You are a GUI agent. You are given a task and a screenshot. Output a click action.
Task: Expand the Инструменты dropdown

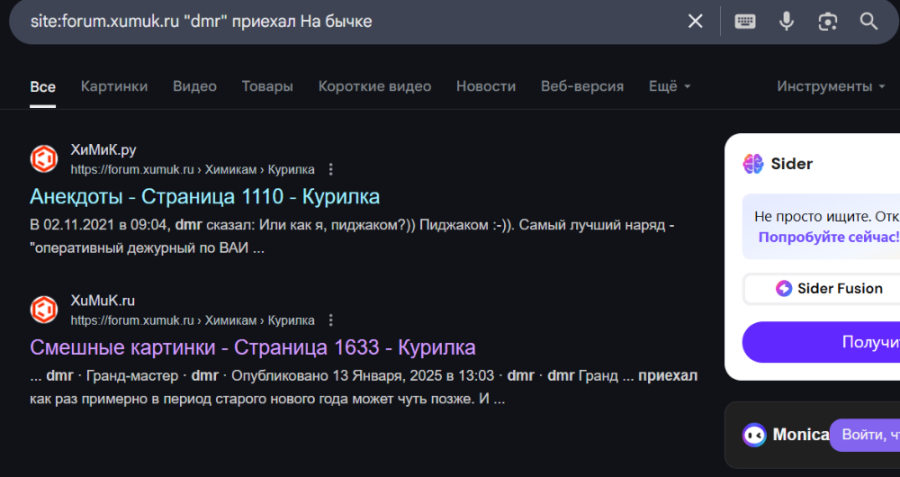(831, 86)
